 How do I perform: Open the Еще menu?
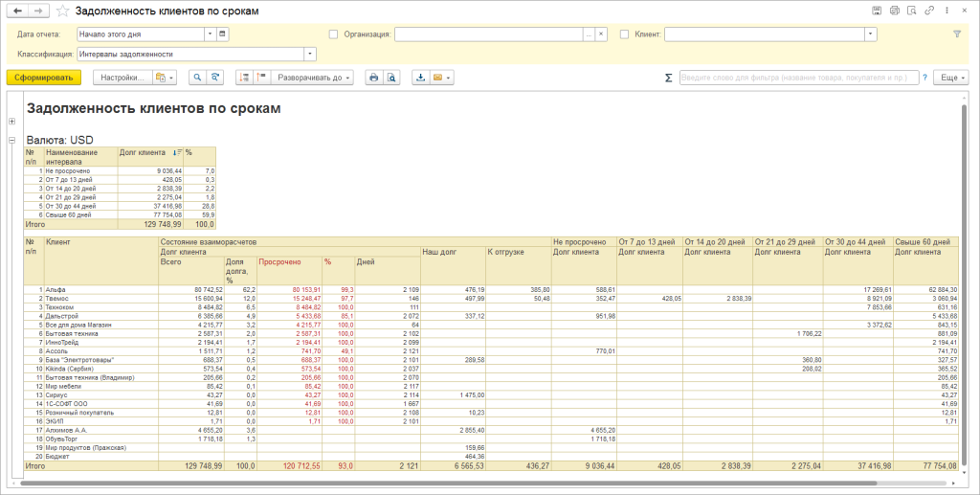pos(950,78)
